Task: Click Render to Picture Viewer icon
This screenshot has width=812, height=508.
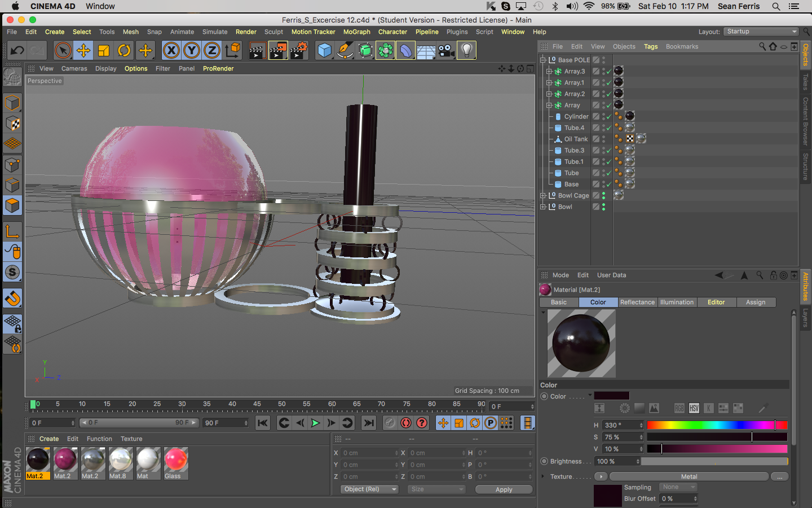Action: pyautogui.click(x=278, y=51)
